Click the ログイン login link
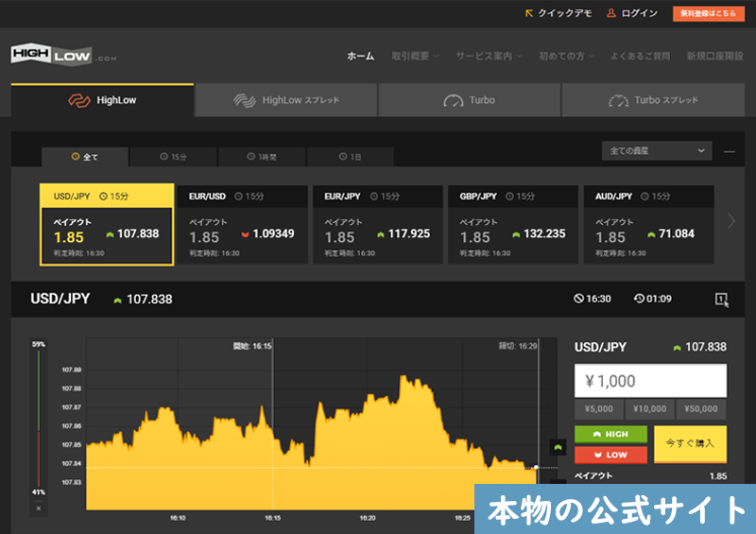Screen dimensions: 756x534 click(632, 13)
